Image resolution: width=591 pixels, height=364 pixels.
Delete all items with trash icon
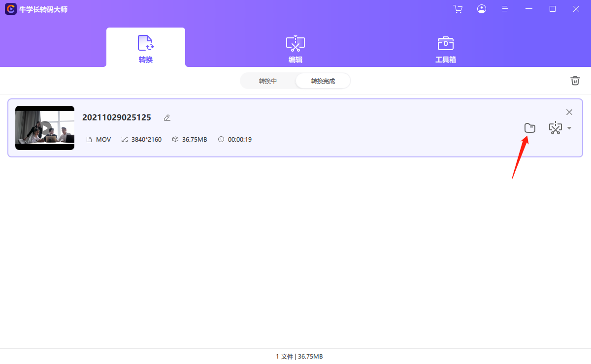pyautogui.click(x=575, y=81)
